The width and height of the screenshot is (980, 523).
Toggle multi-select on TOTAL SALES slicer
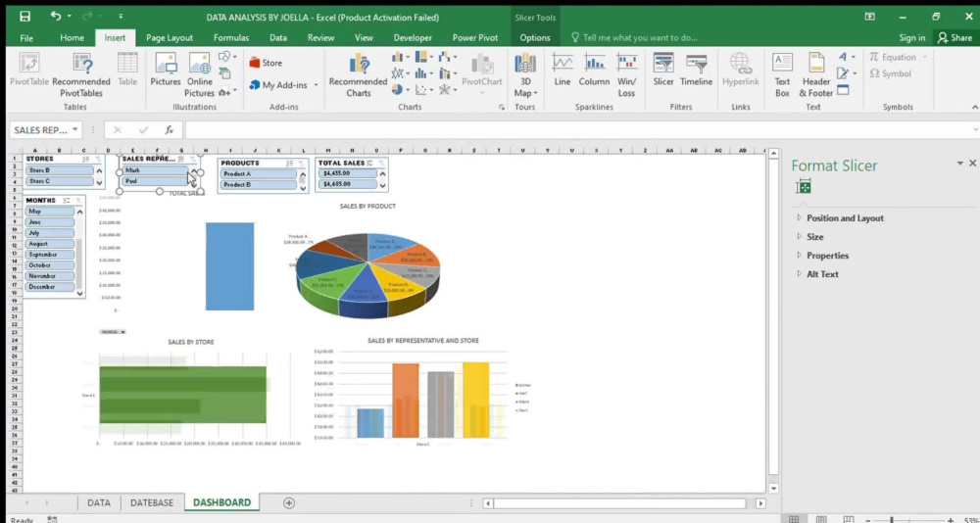click(x=370, y=164)
